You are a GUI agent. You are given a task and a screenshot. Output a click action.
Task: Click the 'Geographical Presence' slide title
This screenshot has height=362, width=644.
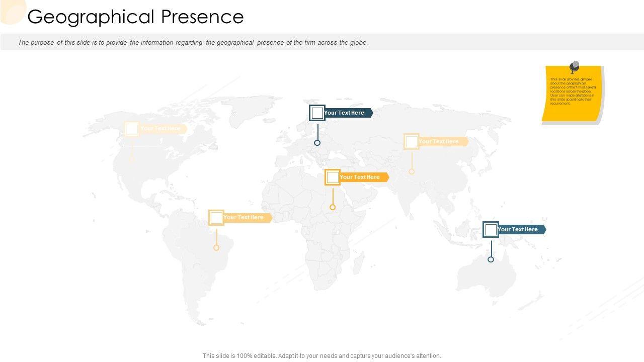tap(136, 17)
